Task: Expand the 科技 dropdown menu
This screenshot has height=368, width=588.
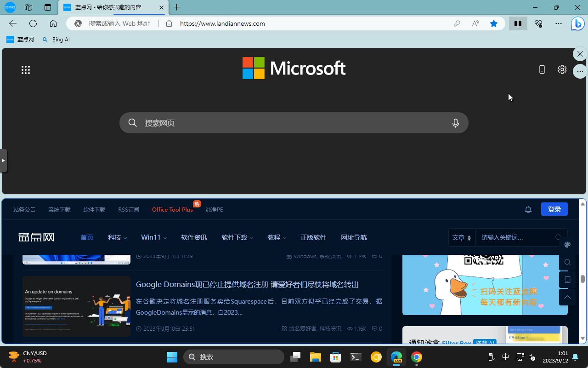Action: click(117, 237)
